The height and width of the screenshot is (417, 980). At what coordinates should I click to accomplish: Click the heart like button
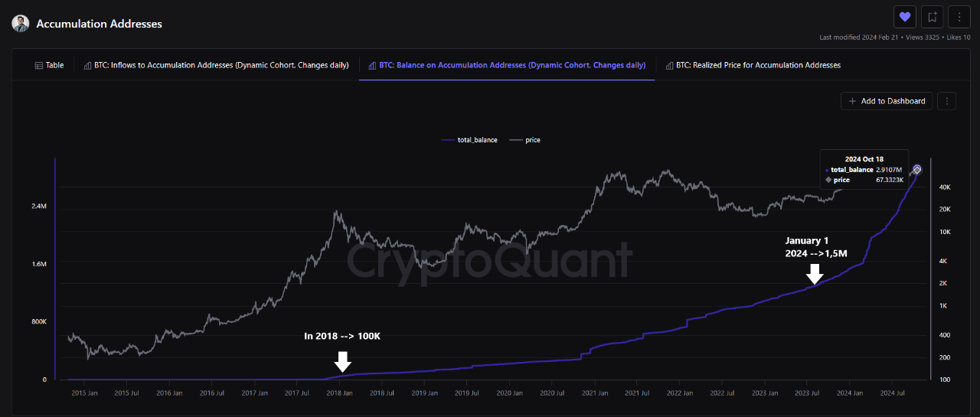coord(905,17)
